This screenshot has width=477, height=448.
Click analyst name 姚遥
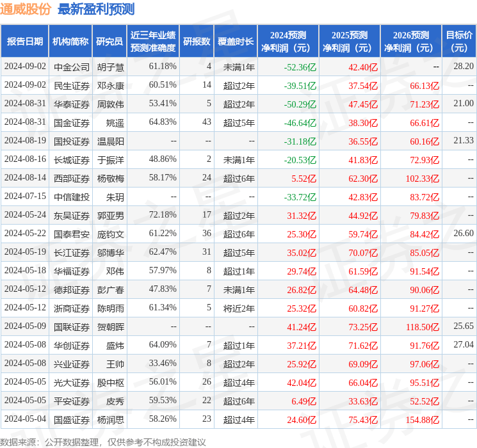pos(115,123)
